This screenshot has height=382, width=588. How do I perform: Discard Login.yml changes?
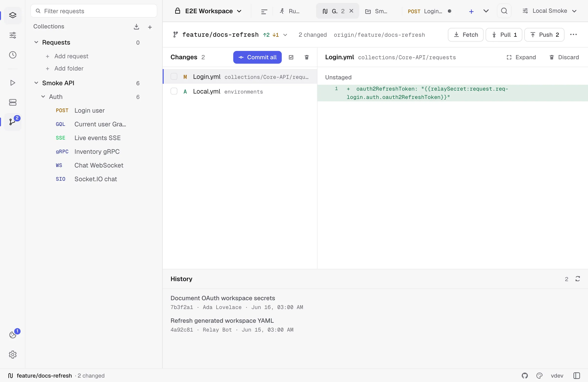564,57
